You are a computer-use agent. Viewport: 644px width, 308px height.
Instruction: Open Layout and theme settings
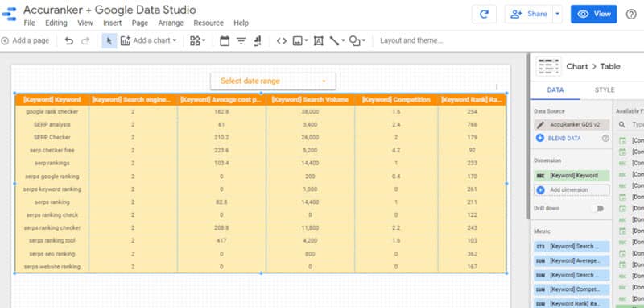click(x=411, y=40)
